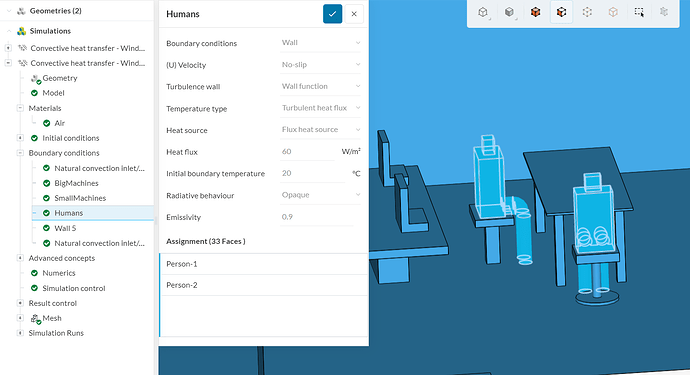This screenshot has width=690, height=375.
Task: Click analysis icon of collapsed Convective heat transfer
Action: point(22,48)
